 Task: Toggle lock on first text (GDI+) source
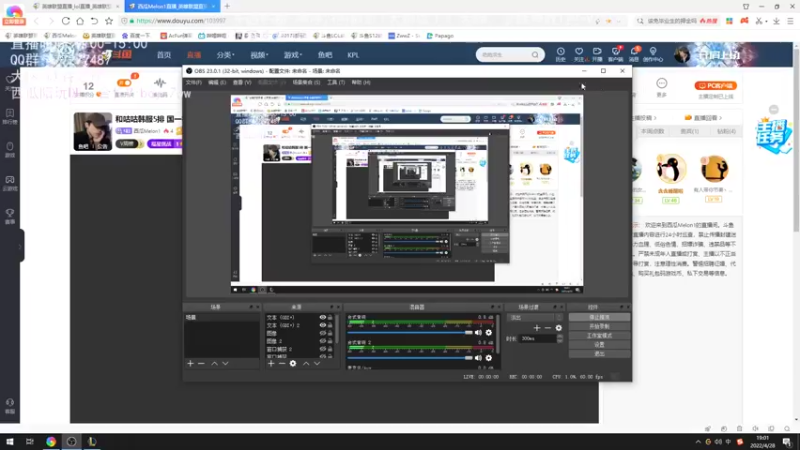(330, 317)
